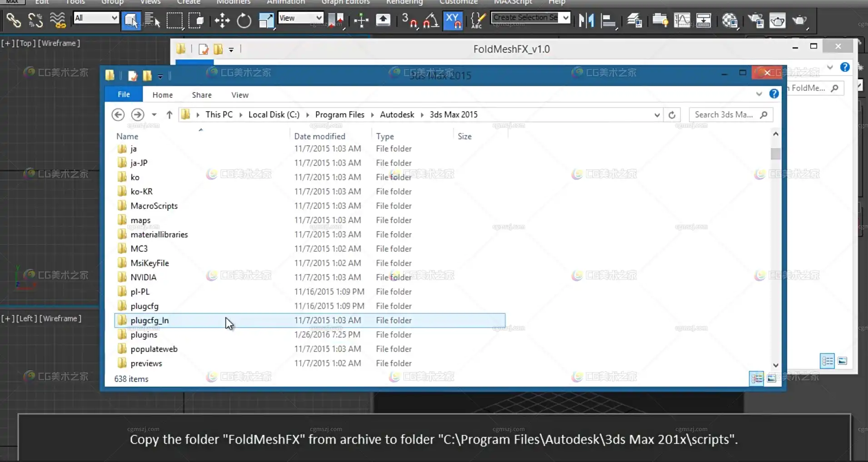The width and height of the screenshot is (868, 462).
Task: Click the Align tool icon
Action: click(x=608, y=20)
